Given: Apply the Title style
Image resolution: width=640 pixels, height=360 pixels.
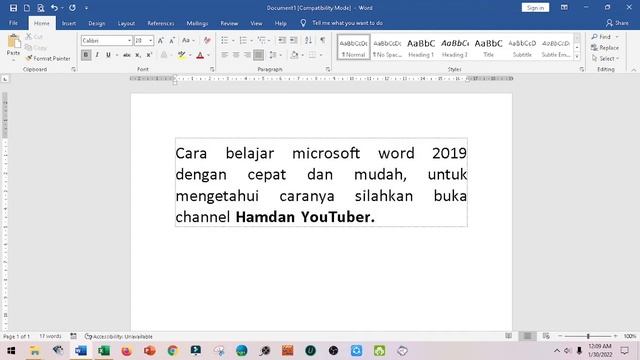Looking at the screenshot, I should [x=488, y=47].
